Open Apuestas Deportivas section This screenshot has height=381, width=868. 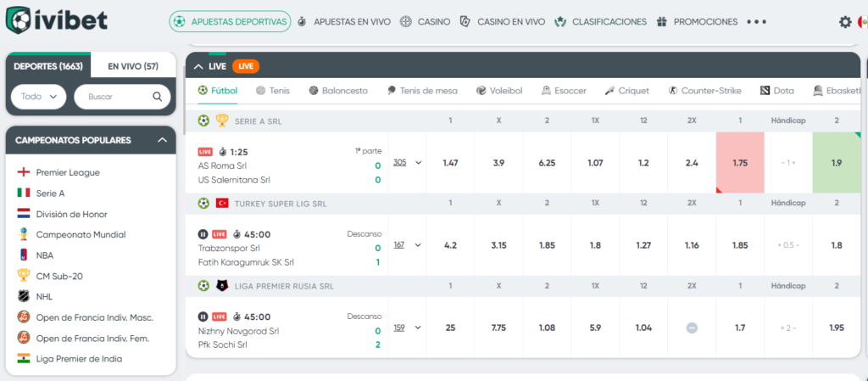coord(230,21)
